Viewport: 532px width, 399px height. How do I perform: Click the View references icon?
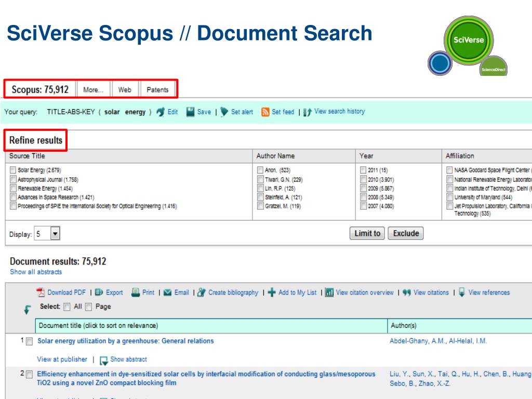[x=462, y=292]
